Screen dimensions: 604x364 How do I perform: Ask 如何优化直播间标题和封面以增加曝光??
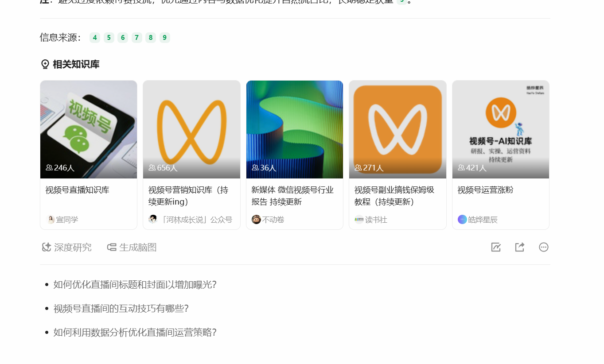point(135,285)
